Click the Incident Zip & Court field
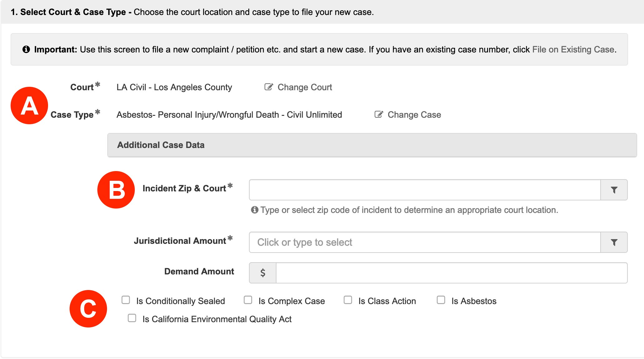 (425, 190)
